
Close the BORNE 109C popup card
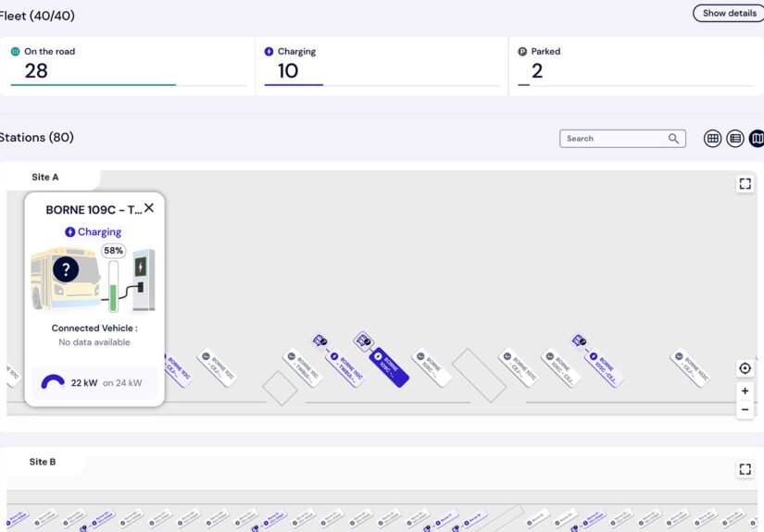tap(149, 208)
